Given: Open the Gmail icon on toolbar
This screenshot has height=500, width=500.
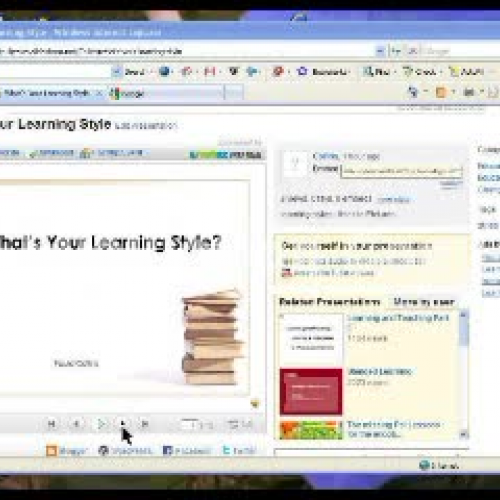Looking at the screenshot, I should tap(210, 71).
